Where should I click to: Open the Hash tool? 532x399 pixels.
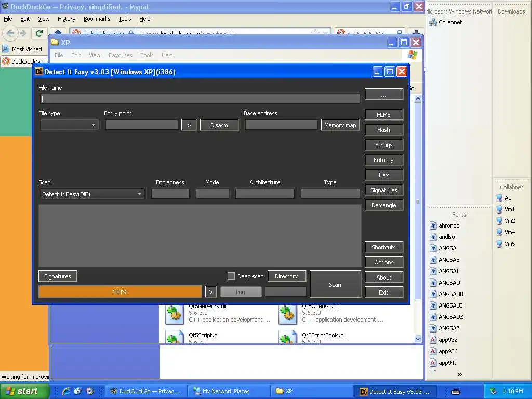(x=384, y=129)
